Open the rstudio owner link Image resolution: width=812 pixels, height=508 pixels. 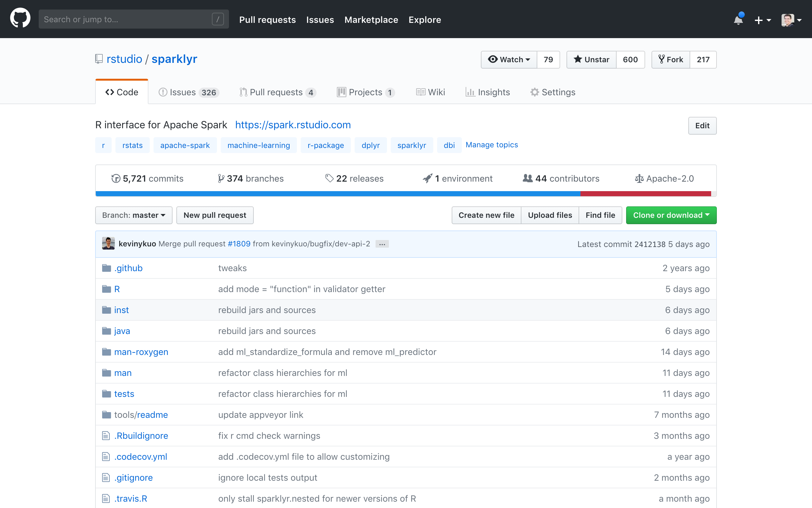[124, 59]
